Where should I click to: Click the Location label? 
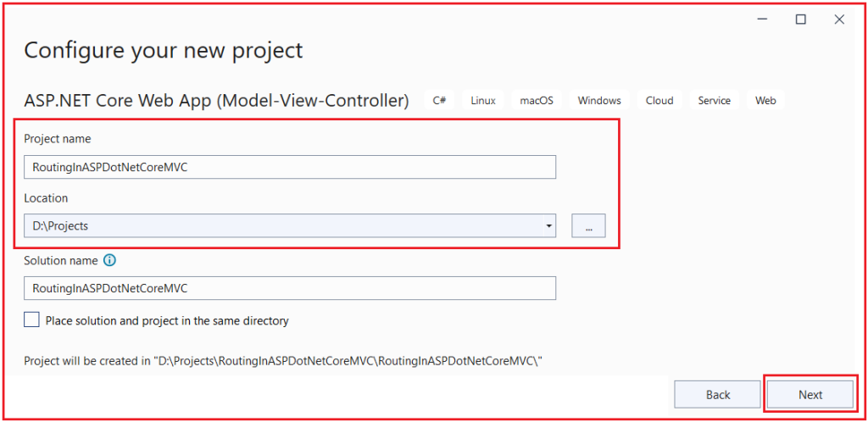coord(46,198)
